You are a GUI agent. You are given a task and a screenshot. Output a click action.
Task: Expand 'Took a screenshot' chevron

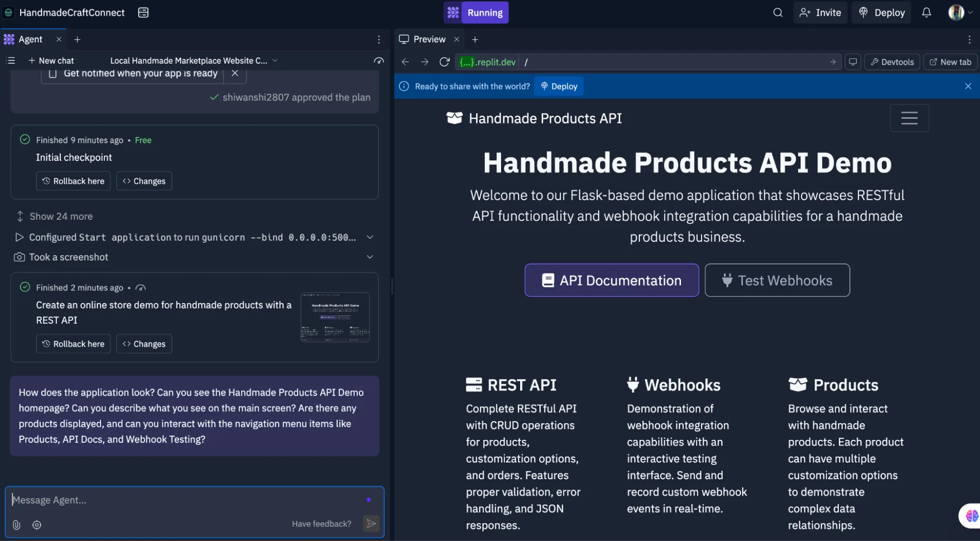tap(370, 257)
